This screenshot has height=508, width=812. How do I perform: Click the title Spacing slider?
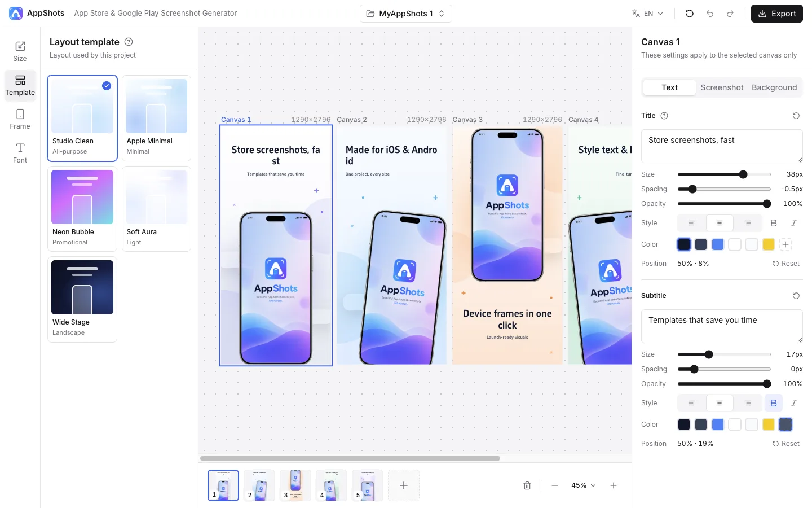[x=724, y=189]
